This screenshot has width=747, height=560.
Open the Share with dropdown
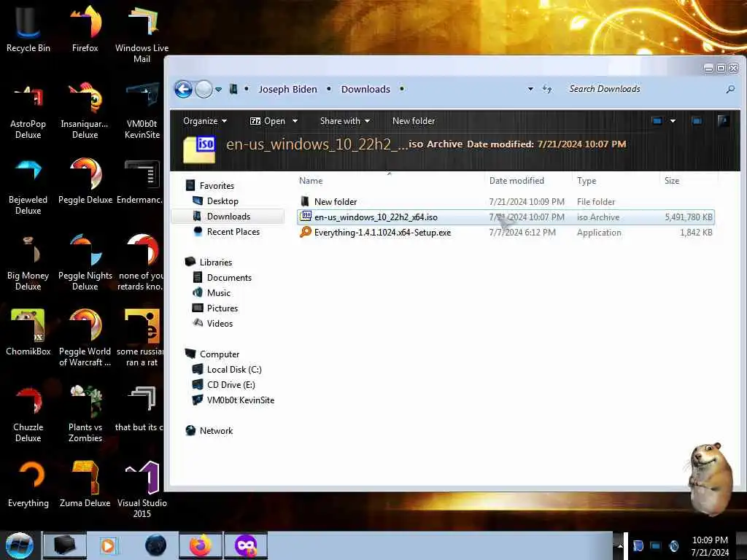pyautogui.click(x=345, y=121)
